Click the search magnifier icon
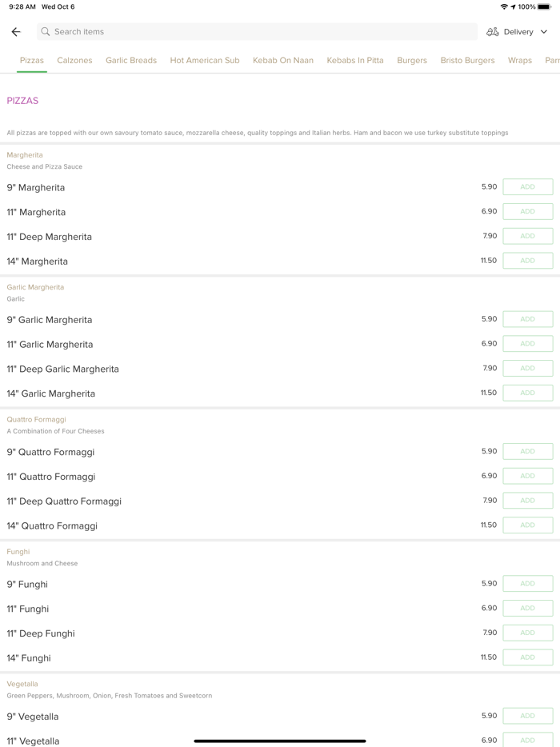The width and height of the screenshot is (560, 747). point(46,32)
